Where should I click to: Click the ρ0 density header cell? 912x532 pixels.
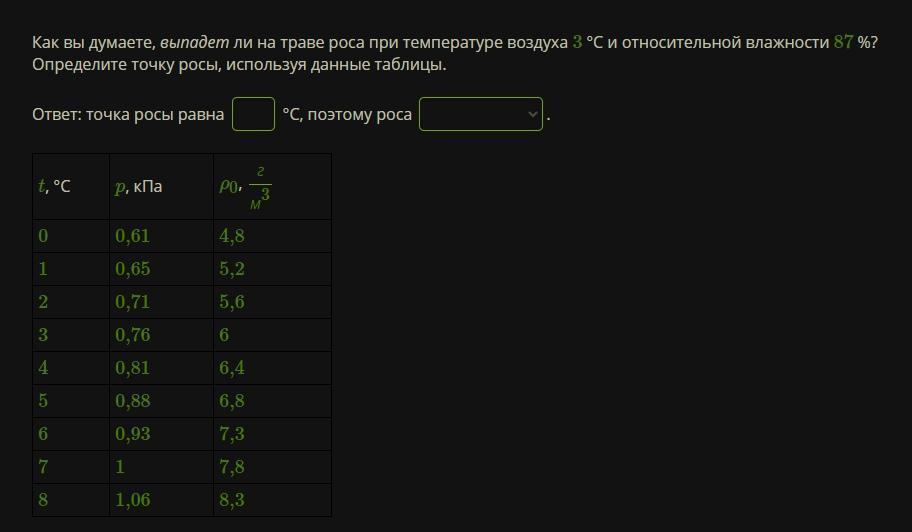(x=272, y=187)
